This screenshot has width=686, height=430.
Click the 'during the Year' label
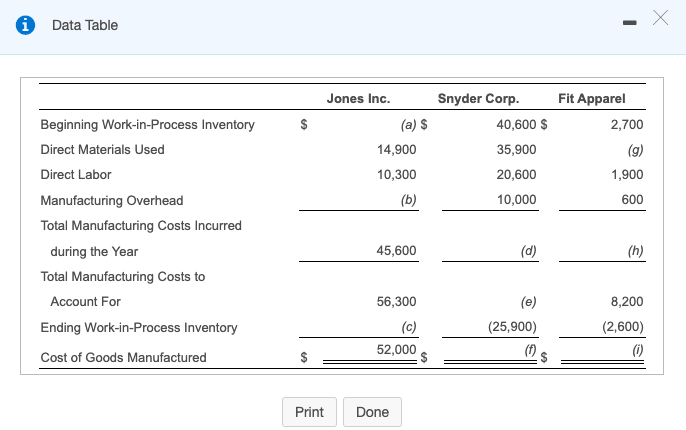(94, 252)
